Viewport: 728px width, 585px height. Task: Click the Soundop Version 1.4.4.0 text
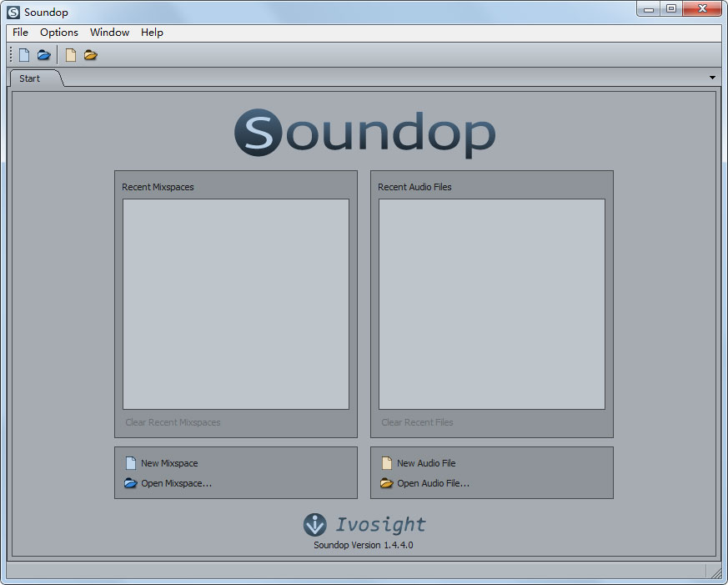pos(363,545)
